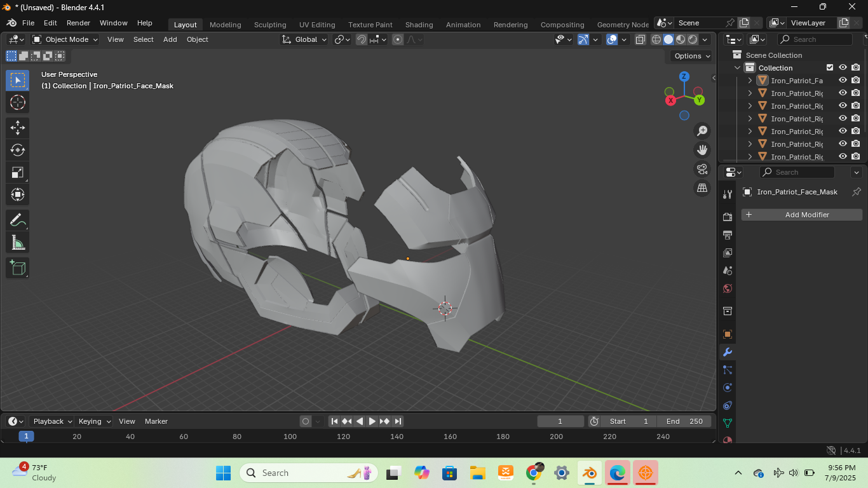This screenshot has height=488, width=868.
Task: Collapse the Collection tree arrow
Action: pos(737,68)
